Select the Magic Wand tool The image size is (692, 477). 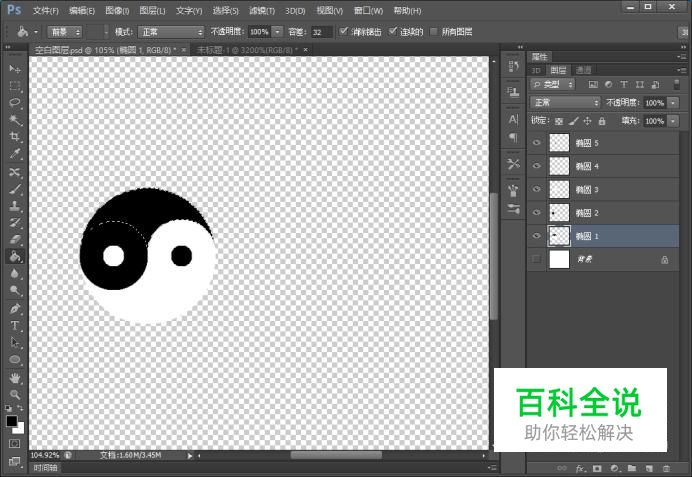tap(15, 120)
